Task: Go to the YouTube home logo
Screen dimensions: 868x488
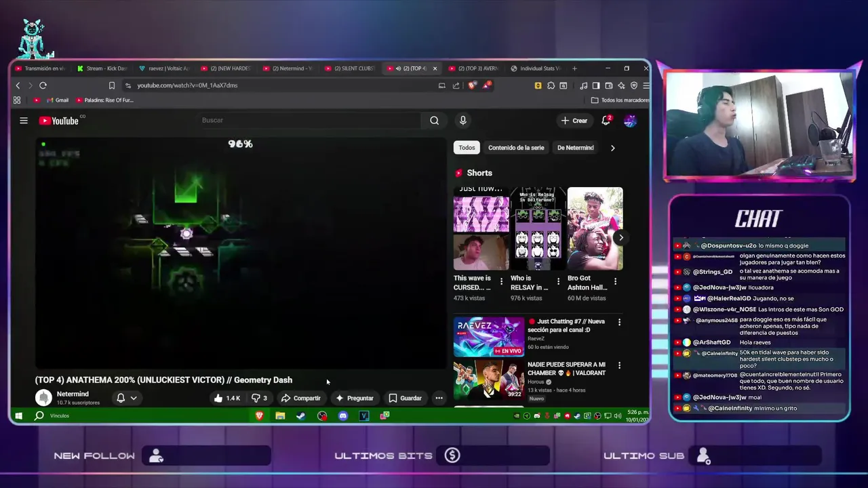Action: [59, 121]
